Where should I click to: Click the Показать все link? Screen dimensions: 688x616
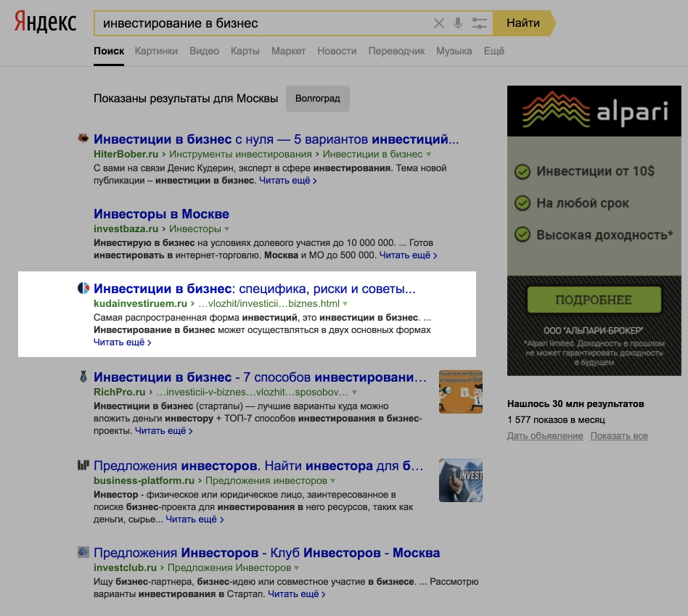click(619, 435)
